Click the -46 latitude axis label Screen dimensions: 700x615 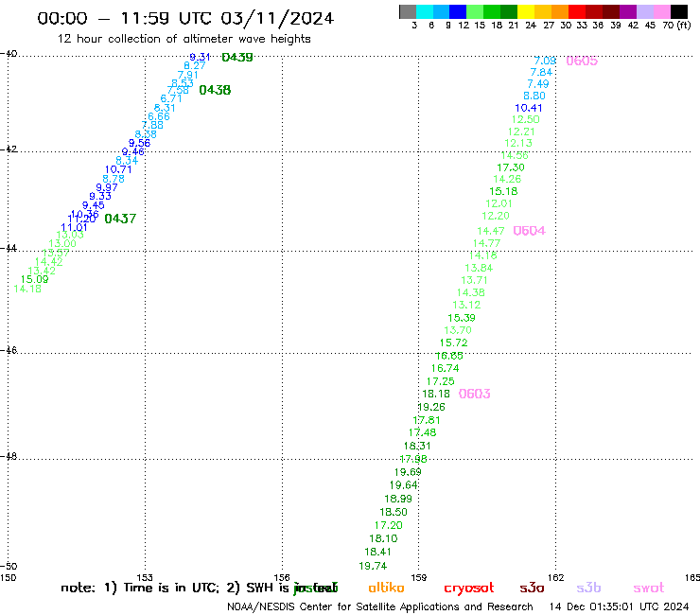[x=9, y=350]
